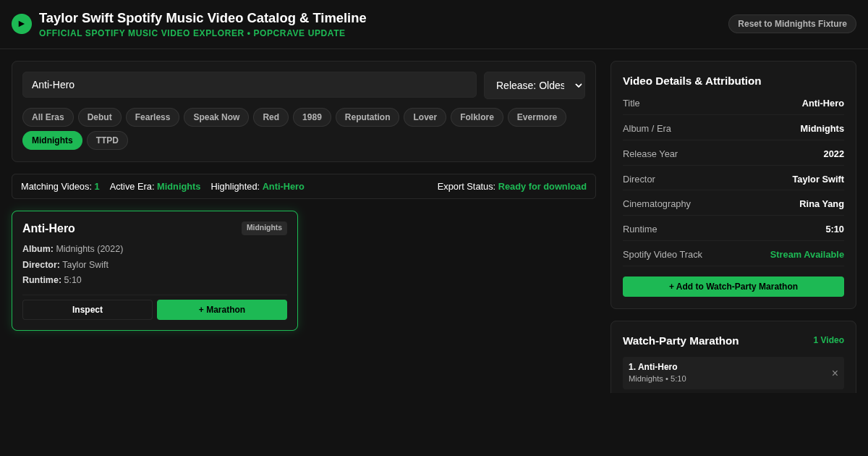This screenshot has width=868, height=456.
Task: Select the Red era filter
Action: coord(271,117)
